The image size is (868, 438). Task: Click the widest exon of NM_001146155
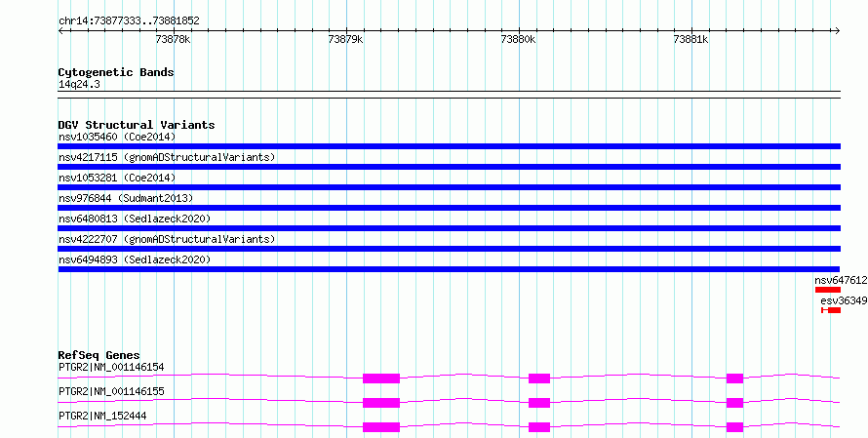pyautogui.click(x=381, y=403)
